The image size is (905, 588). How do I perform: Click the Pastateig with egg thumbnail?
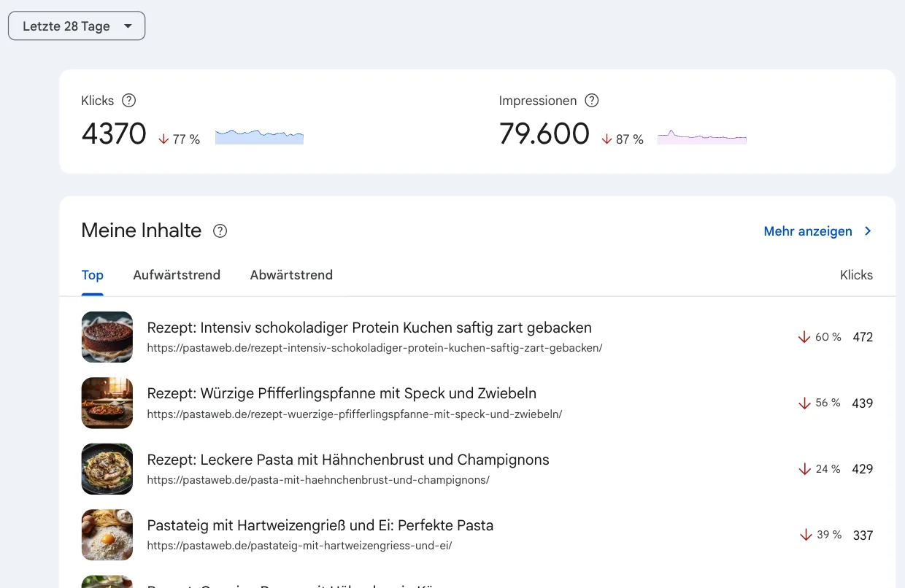click(107, 535)
